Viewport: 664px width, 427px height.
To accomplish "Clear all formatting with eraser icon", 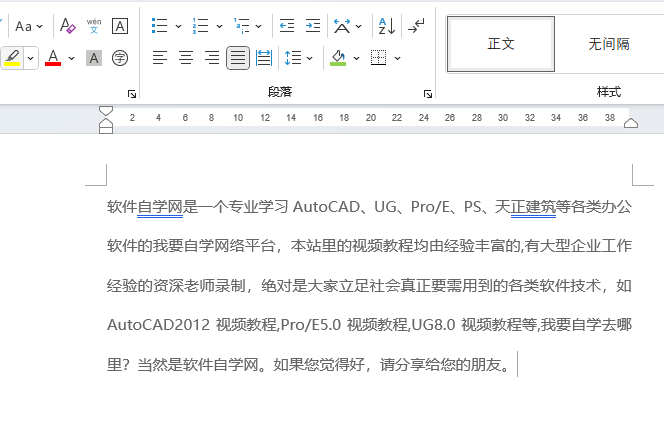I will tap(68, 26).
